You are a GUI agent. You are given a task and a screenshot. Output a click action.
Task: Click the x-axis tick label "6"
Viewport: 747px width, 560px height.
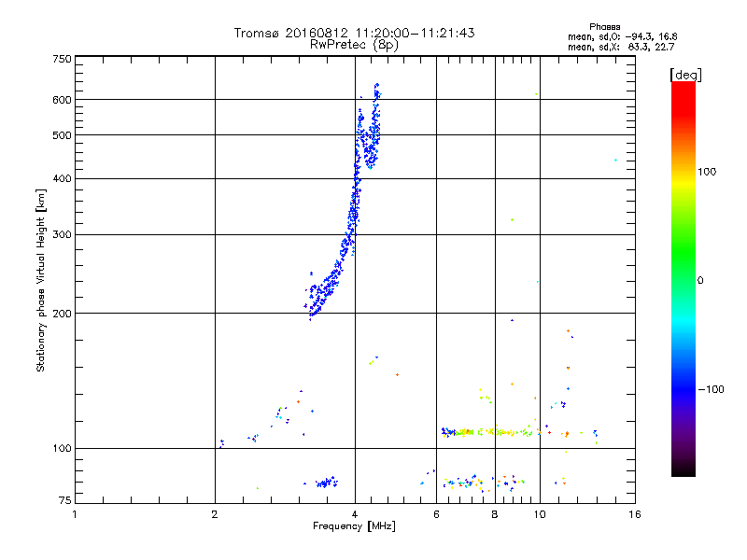436,514
